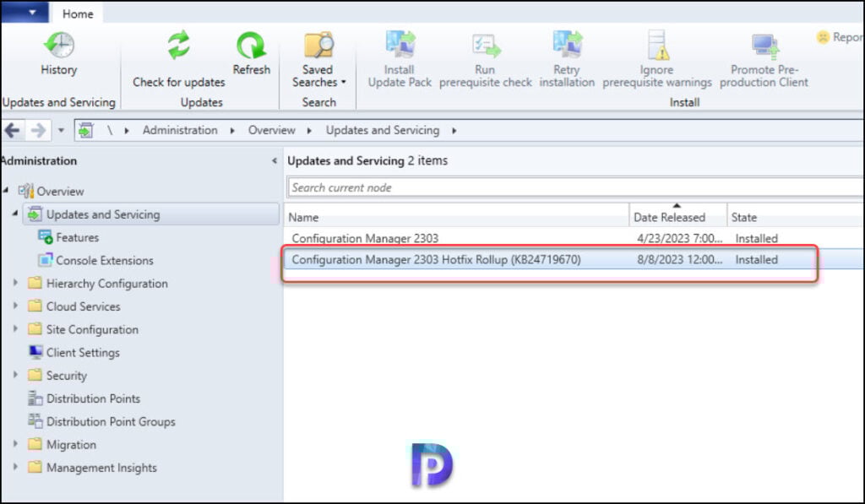The image size is (865, 504).
Task: Click the Management Insights folder icon
Action: pos(35,467)
